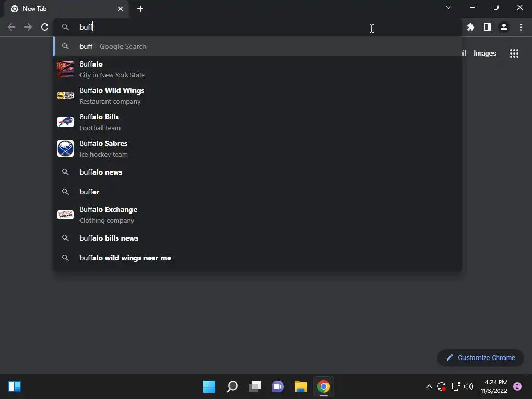Select Buffalo Sabres ice hockey suggestion
The width and height of the screenshot is (532, 399).
coord(258,149)
